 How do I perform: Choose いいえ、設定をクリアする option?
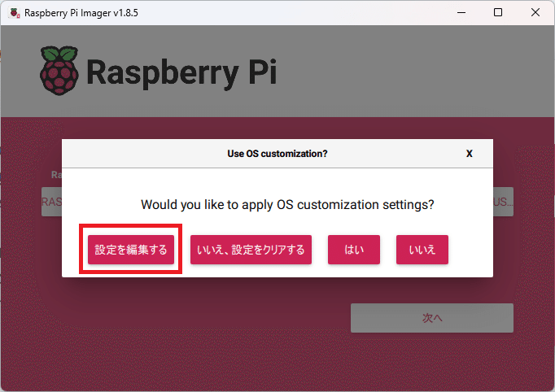coord(251,250)
